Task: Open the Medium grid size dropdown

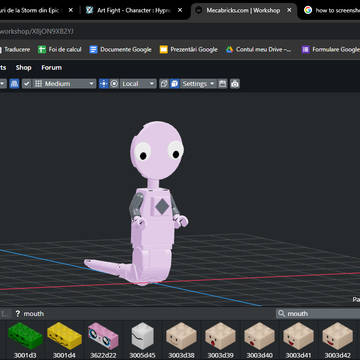Action: tap(64, 84)
